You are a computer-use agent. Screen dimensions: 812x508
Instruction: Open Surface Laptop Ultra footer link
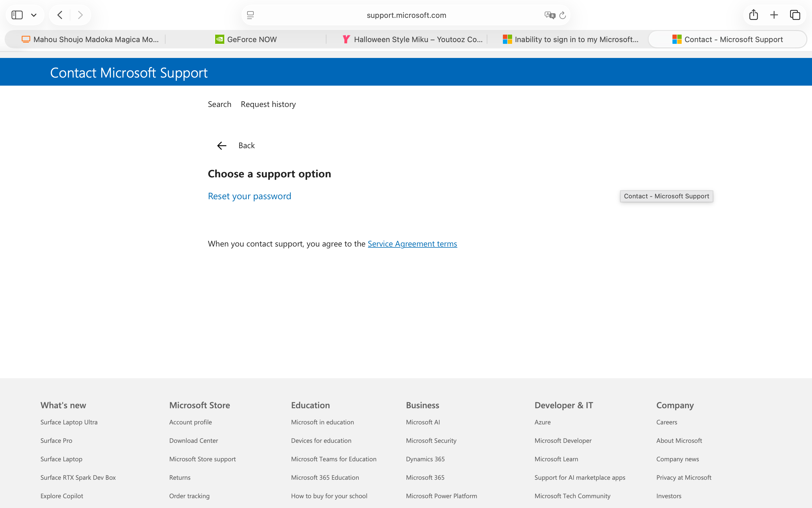(69, 422)
